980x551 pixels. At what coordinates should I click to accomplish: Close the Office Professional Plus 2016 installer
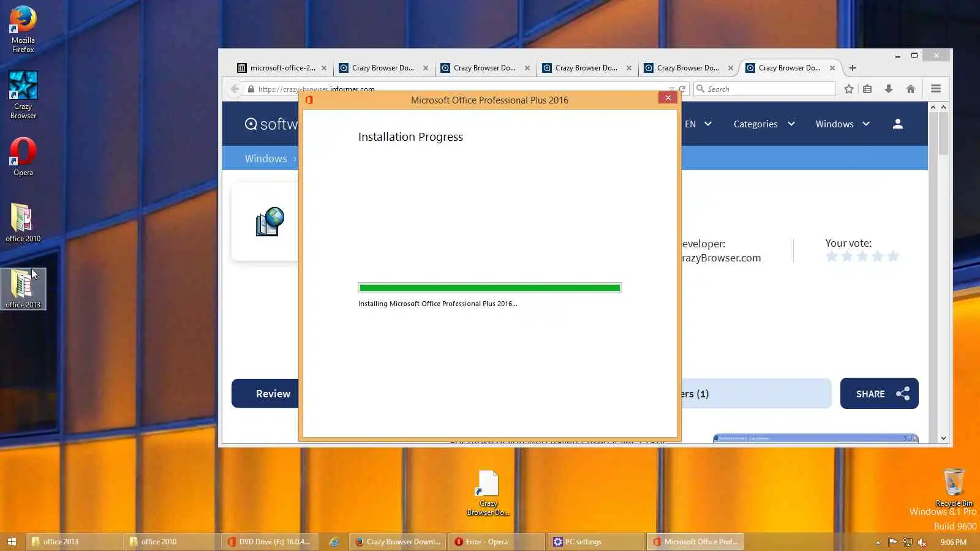(x=668, y=98)
